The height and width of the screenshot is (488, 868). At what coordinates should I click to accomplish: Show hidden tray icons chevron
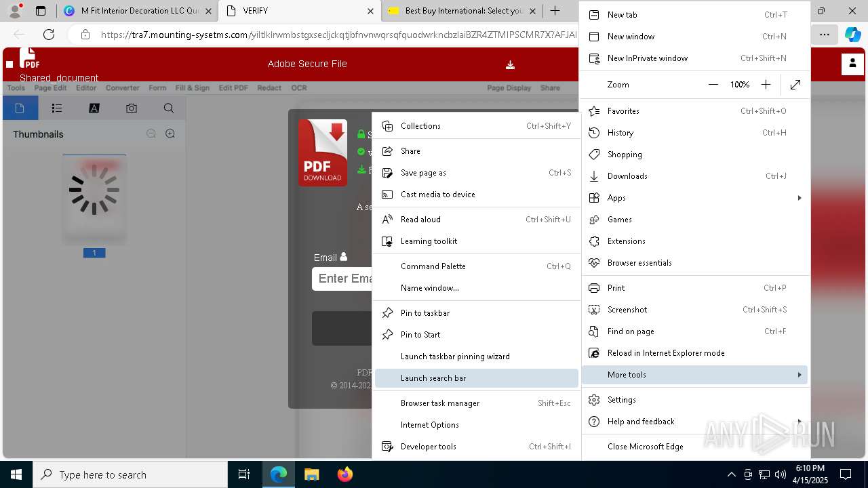click(x=731, y=474)
